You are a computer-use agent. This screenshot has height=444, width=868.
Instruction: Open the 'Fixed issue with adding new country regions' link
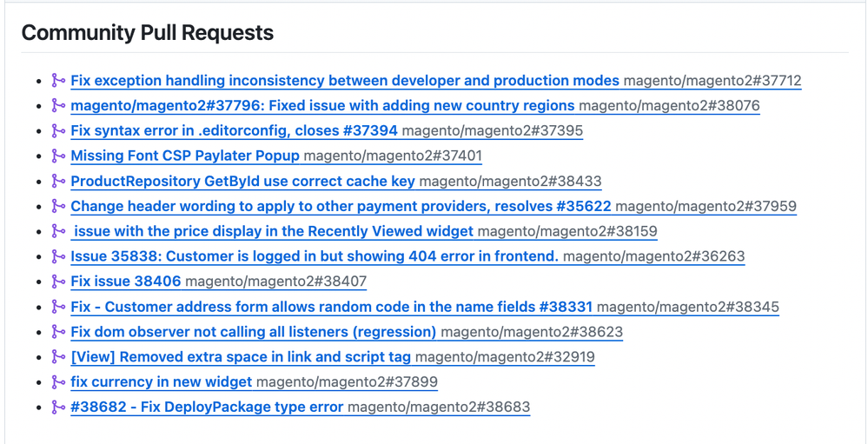(322, 106)
